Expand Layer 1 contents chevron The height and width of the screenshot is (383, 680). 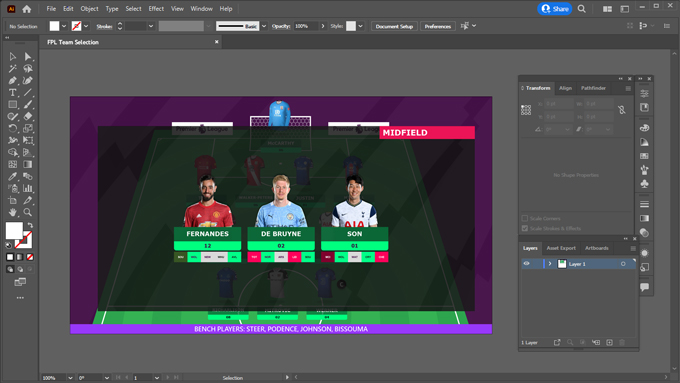(550, 264)
